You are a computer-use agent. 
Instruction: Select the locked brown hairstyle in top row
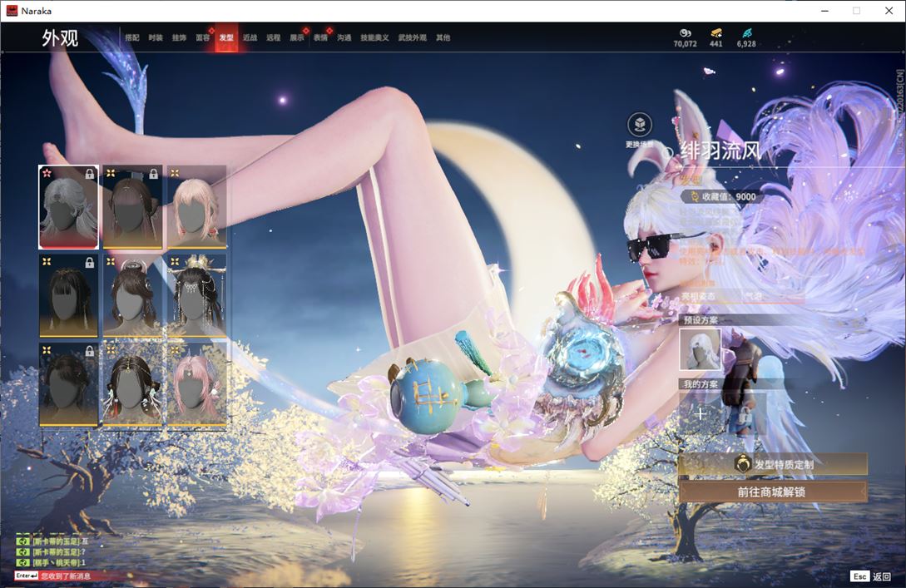[x=132, y=207]
